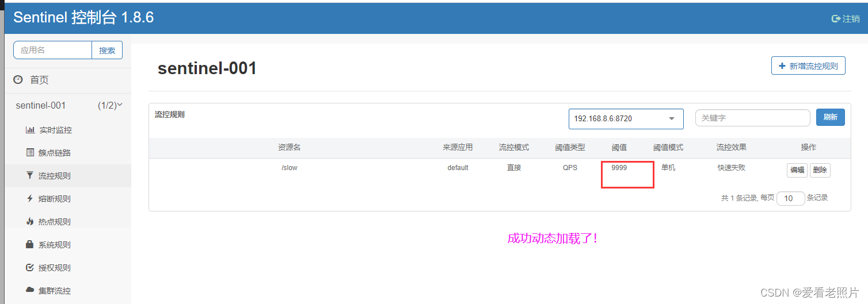Click the 编辑 button for /slow

pos(797,170)
